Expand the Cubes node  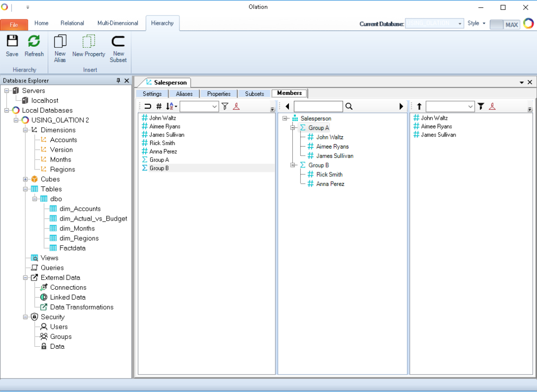[x=25, y=179]
